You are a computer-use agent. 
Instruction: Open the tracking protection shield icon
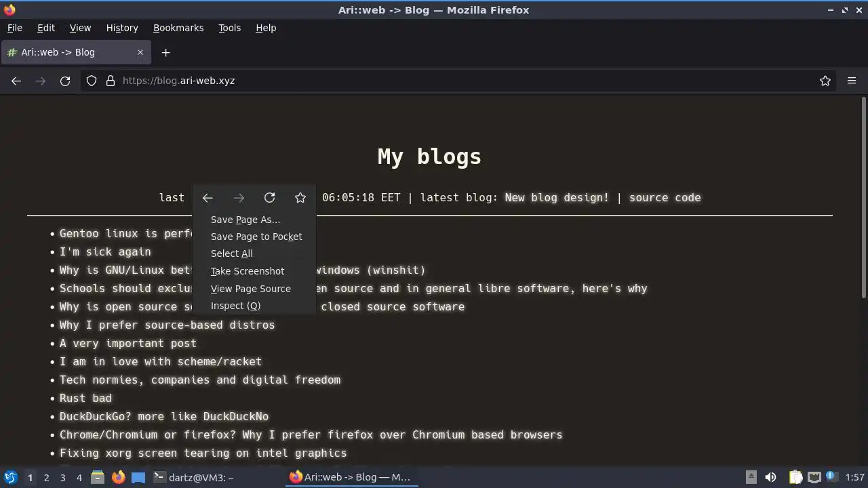[x=92, y=81]
